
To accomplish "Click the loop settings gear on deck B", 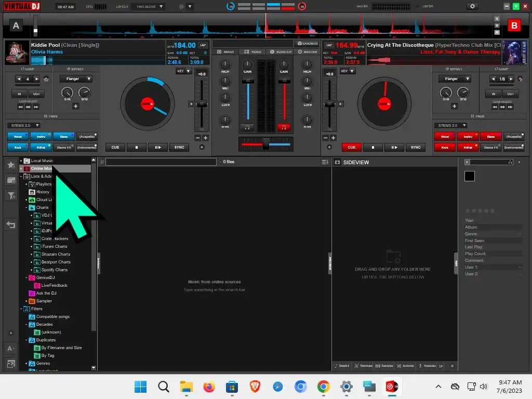I will click(x=520, y=79).
